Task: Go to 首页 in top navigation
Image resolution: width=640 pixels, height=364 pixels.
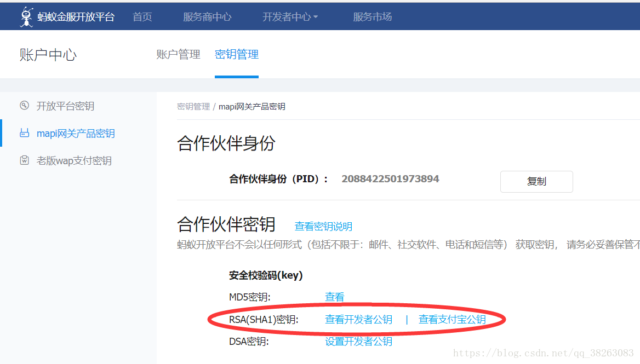Action: coord(142,17)
